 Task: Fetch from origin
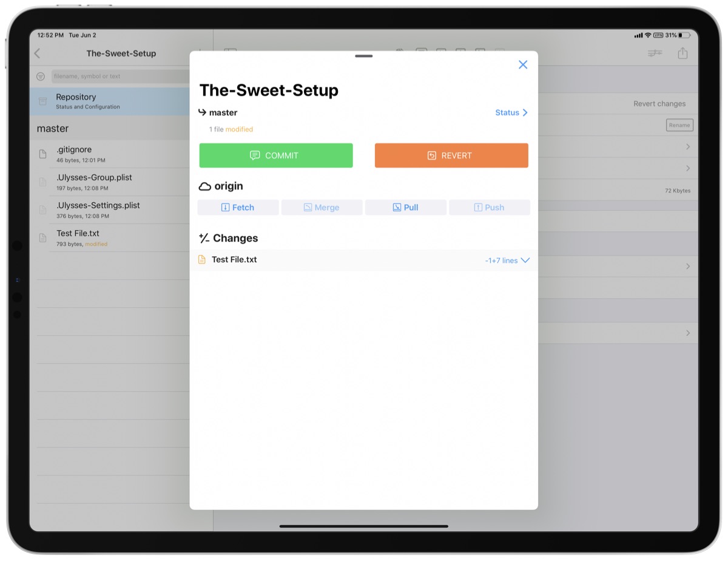click(x=238, y=208)
